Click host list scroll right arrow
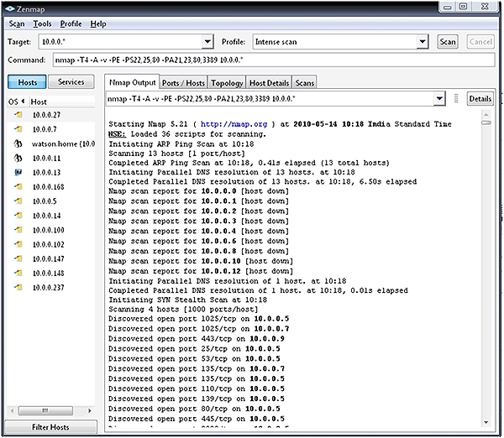This screenshot has height=438, width=504. (89, 410)
